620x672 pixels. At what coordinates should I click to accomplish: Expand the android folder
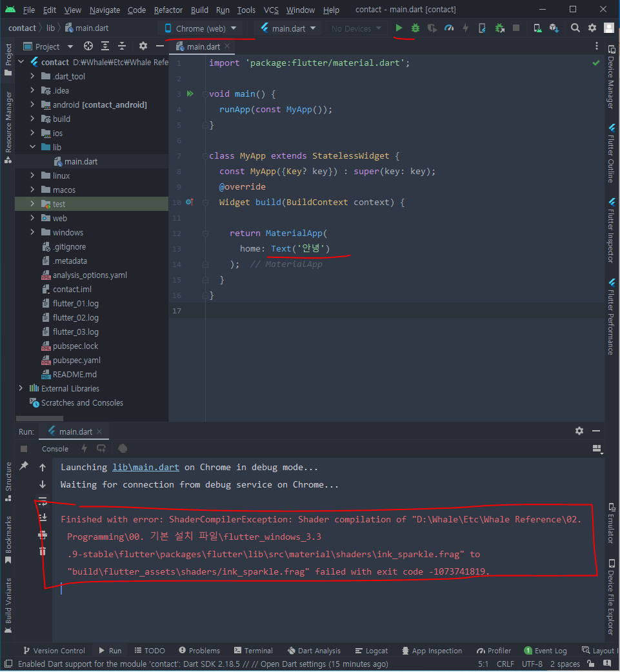[33, 104]
